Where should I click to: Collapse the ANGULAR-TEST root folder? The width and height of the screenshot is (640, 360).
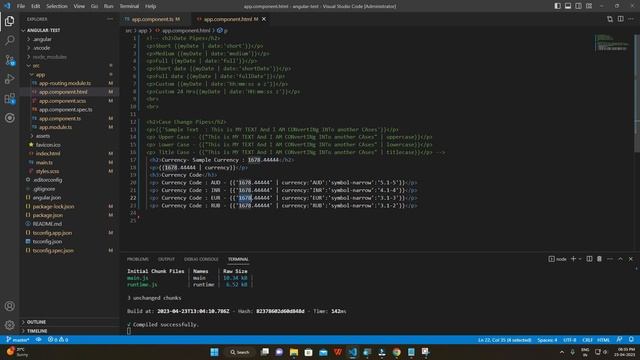coord(43,30)
